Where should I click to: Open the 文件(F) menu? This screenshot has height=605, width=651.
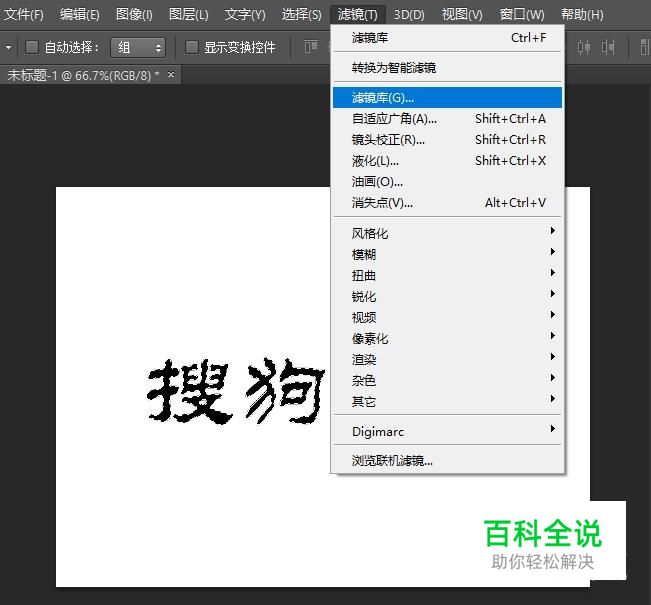click(24, 15)
